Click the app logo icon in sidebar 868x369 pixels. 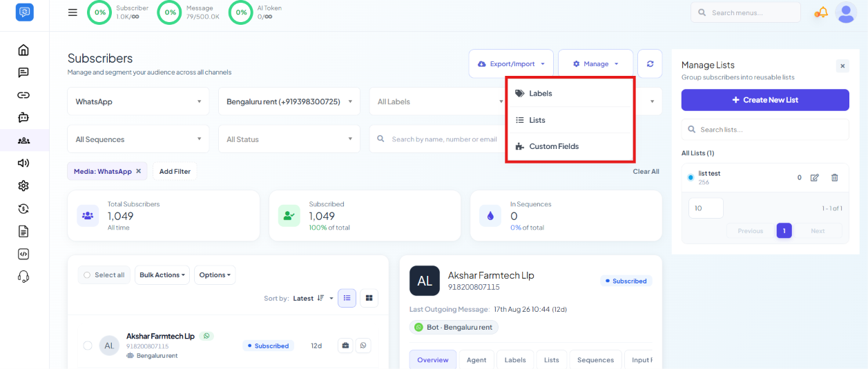coord(24,12)
